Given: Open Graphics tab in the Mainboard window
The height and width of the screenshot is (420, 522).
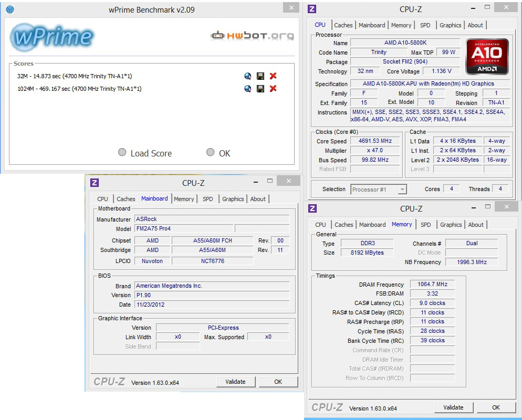Looking at the screenshot, I should pyautogui.click(x=233, y=199).
